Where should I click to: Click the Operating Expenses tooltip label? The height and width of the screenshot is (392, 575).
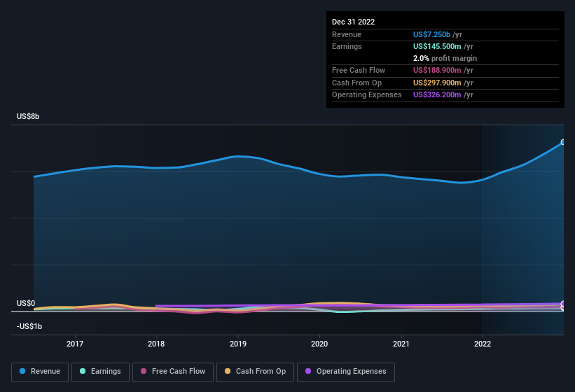coord(367,95)
